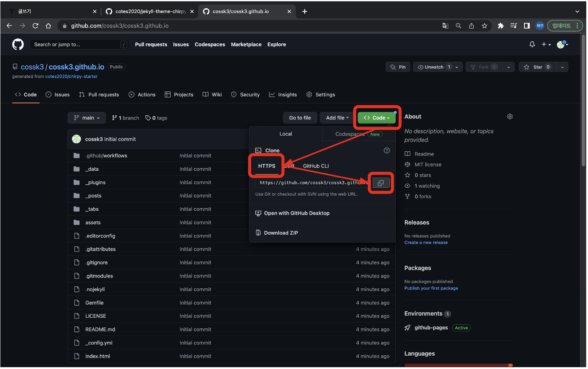This screenshot has height=369, width=588.
Task: Open the browser extensions puzzle icon
Action: click(x=501, y=26)
